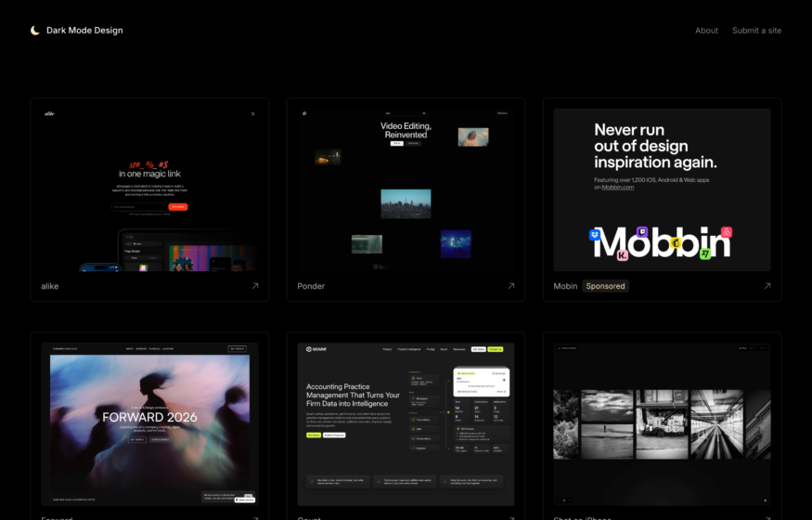
Task: Click the Mobin card title text
Action: click(x=565, y=286)
